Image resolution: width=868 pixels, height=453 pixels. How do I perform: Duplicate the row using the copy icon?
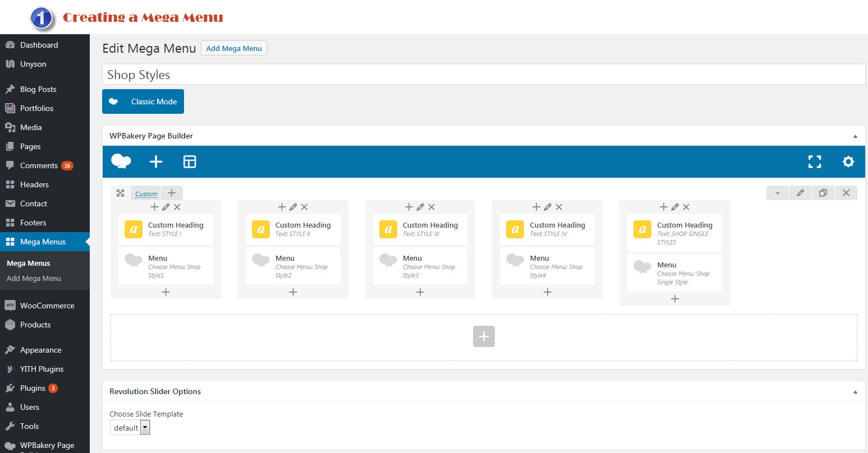823,193
